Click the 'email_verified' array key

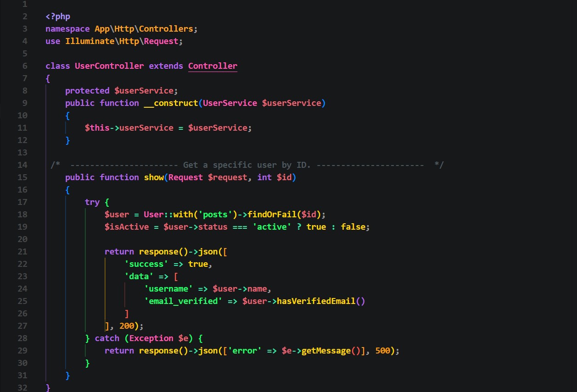[183, 301]
